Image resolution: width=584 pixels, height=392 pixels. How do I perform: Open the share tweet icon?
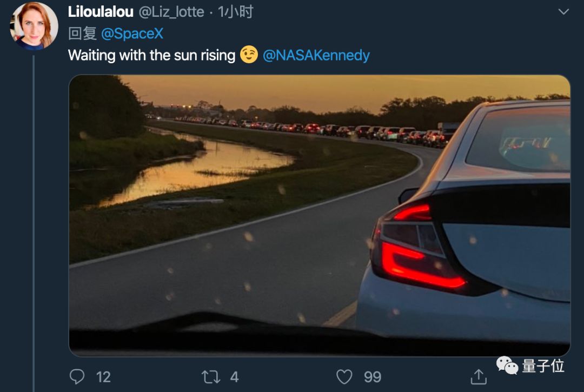pyautogui.click(x=479, y=376)
